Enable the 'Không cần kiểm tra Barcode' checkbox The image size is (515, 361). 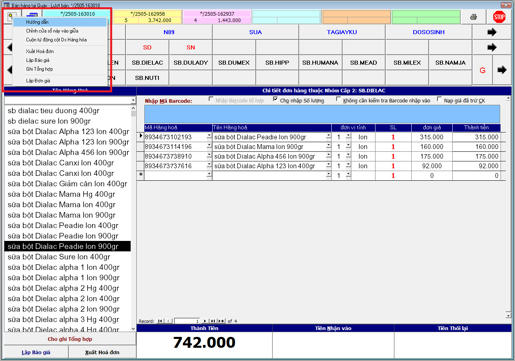click(x=338, y=99)
